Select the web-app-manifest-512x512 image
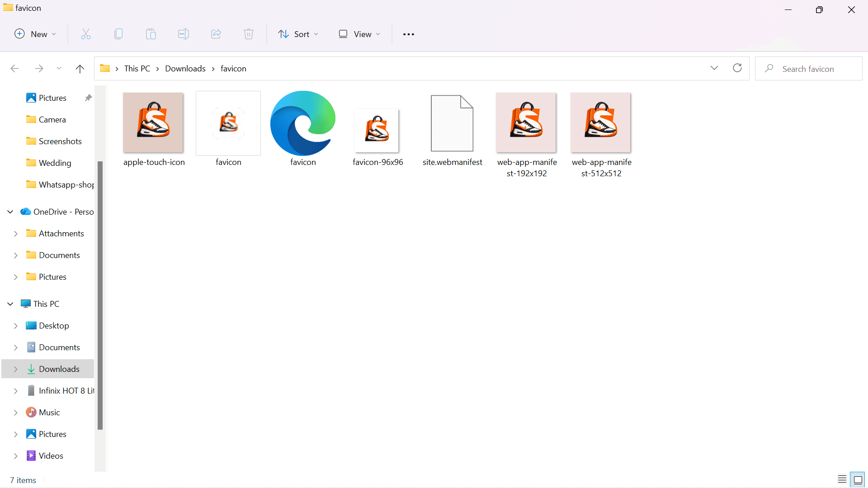Image resolution: width=868 pixels, height=488 pixels. [x=601, y=135]
